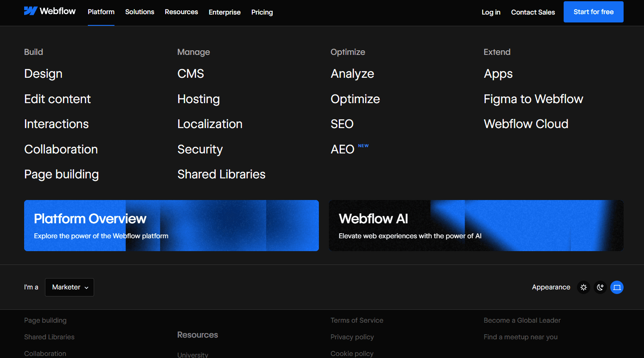Click Privacy policy footer link
644x358 pixels.
[x=352, y=337]
